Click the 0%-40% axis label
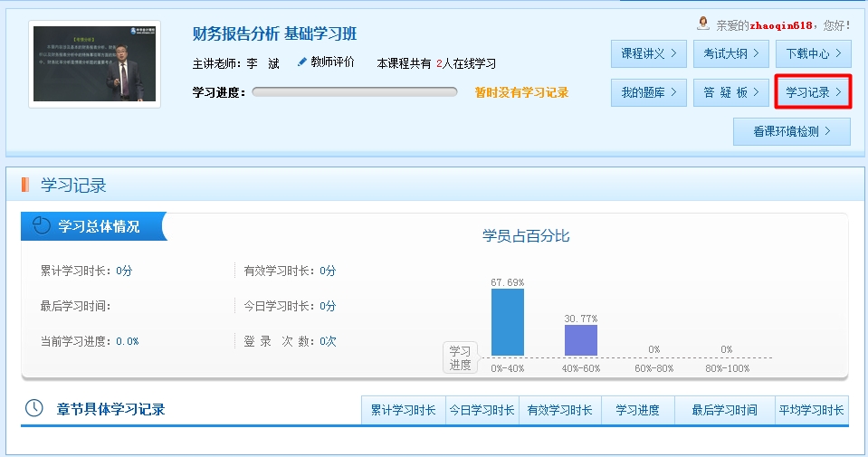 click(508, 368)
